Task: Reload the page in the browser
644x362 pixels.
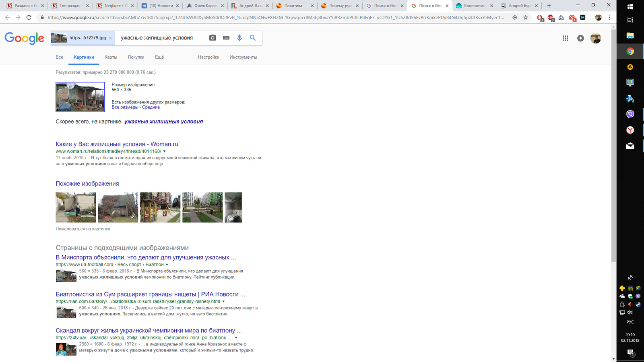Action: pyautogui.click(x=29, y=18)
